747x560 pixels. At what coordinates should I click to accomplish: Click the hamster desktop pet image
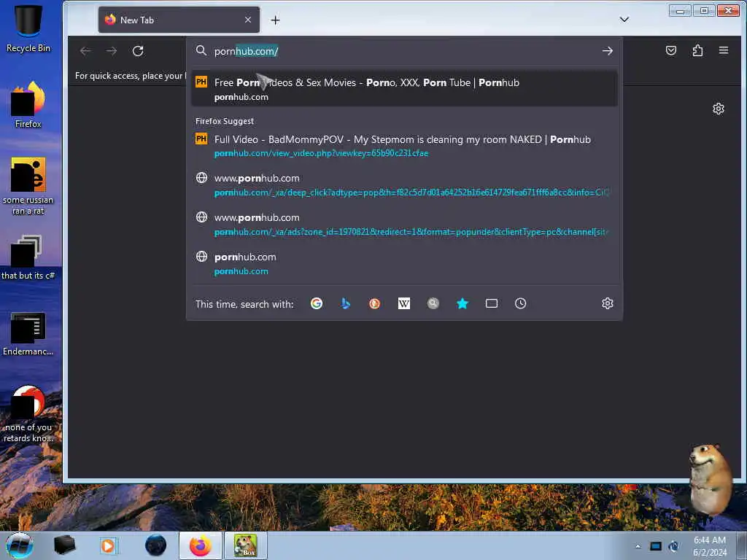tap(711, 478)
